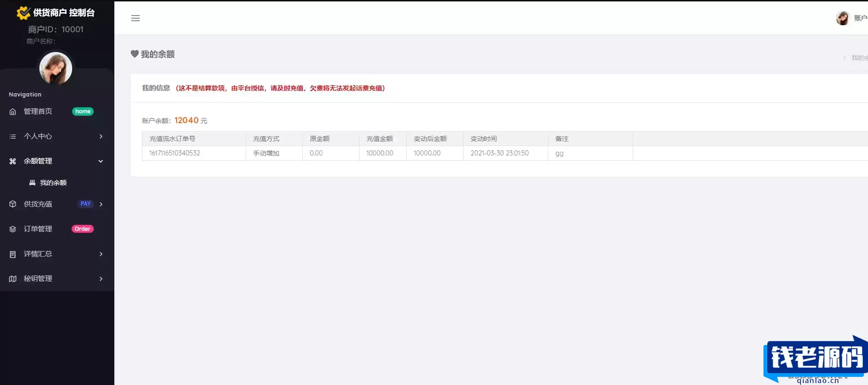The width and height of the screenshot is (868, 385).
Task: Click the 供货商户 控制台 title
Action: tap(64, 13)
